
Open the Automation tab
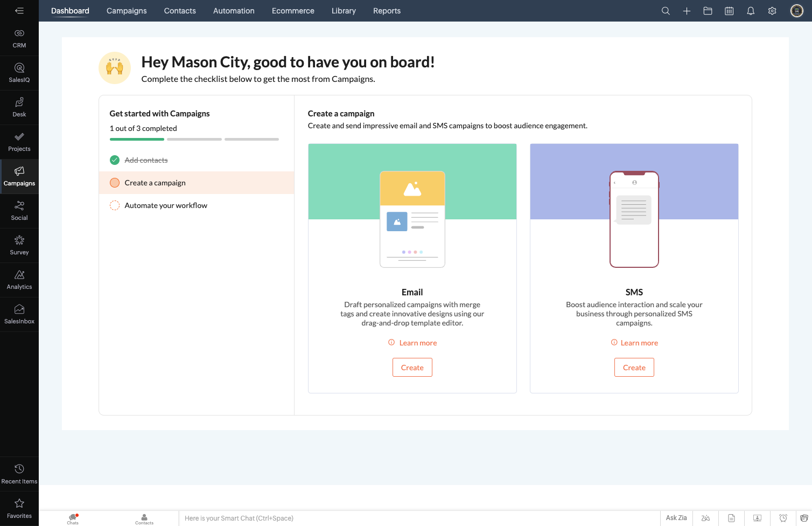click(234, 11)
